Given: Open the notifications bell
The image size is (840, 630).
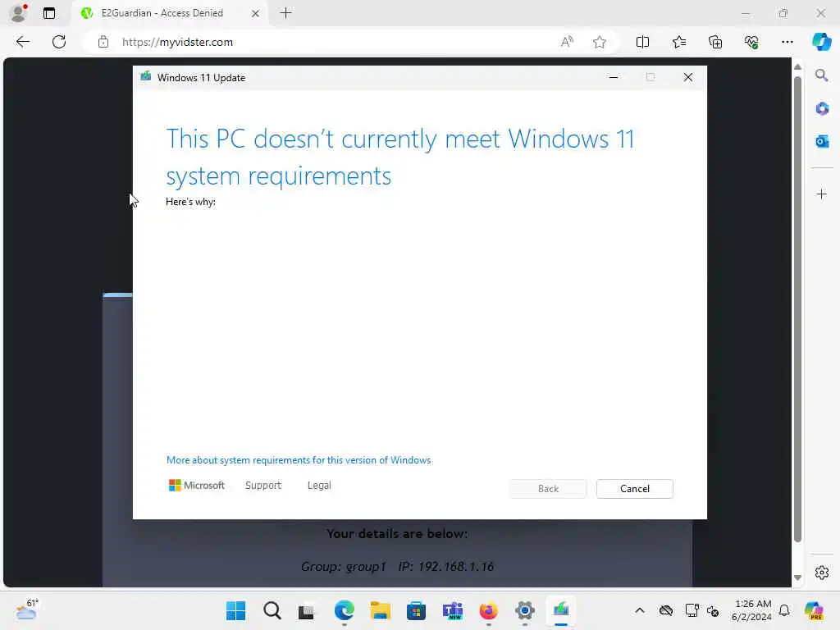Looking at the screenshot, I should tap(784, 610).
